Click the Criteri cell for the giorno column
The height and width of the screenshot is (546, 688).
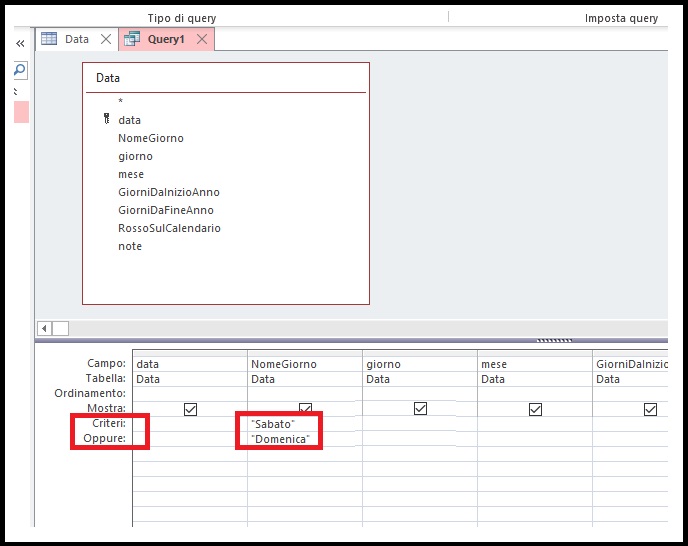click(420, 424)
